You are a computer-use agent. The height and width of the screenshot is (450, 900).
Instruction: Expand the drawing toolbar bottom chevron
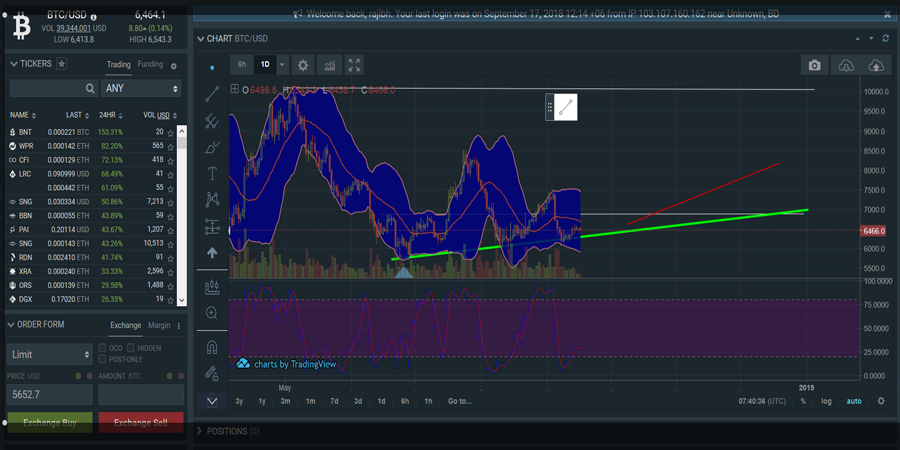212,401
